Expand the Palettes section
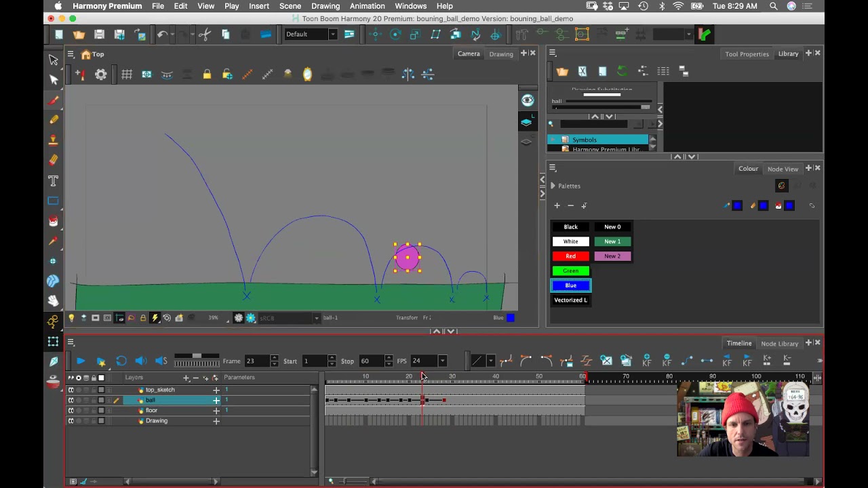The width and height of the screenshot is (868, 488). pyautogui.click(x=553, y=186)
